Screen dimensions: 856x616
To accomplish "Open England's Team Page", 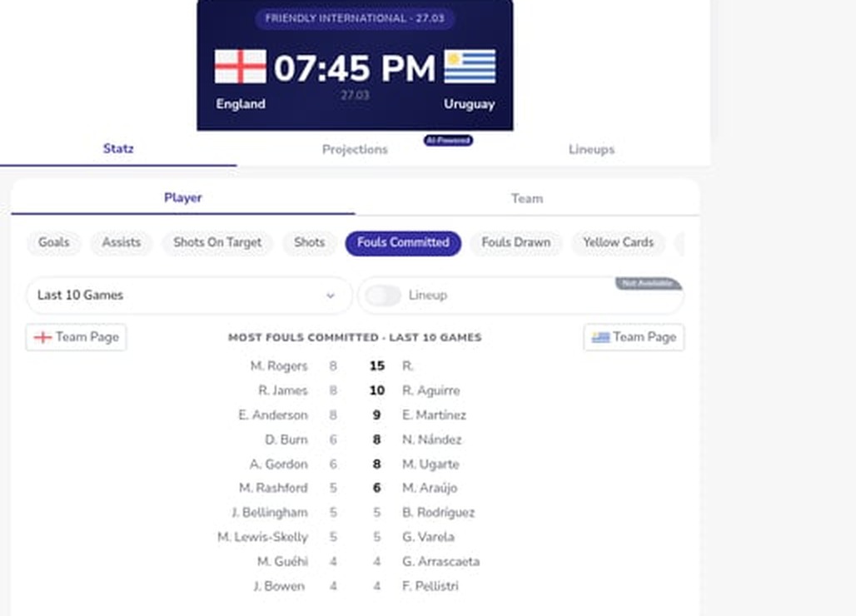I will (x=76, y=337).
